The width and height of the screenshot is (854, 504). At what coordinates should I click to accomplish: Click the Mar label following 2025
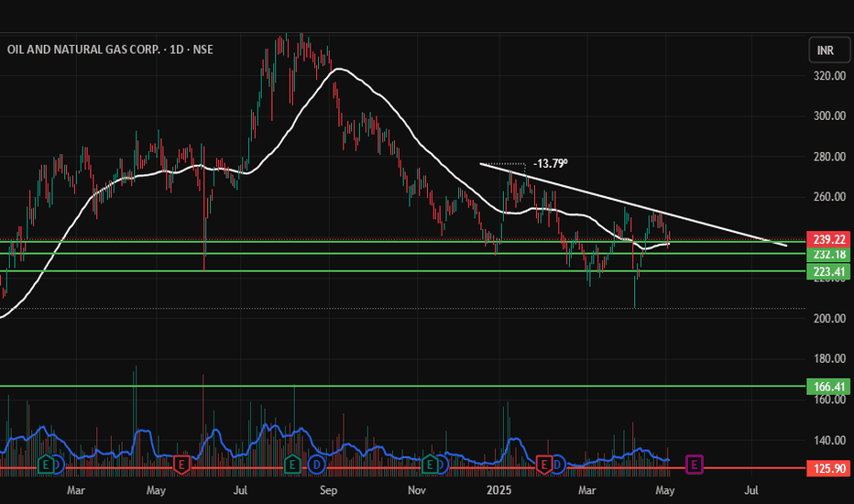[x=586, y=490]
